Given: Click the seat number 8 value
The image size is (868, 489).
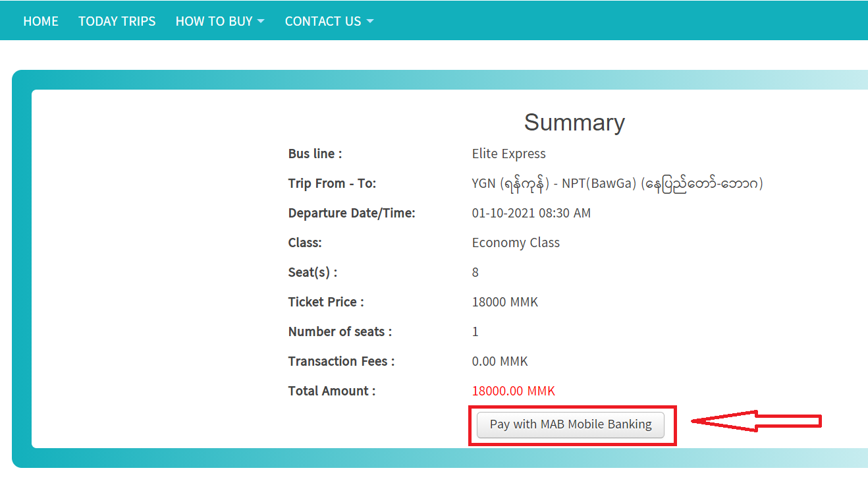Looking at the screenshot, I should [x=475, y=272].
